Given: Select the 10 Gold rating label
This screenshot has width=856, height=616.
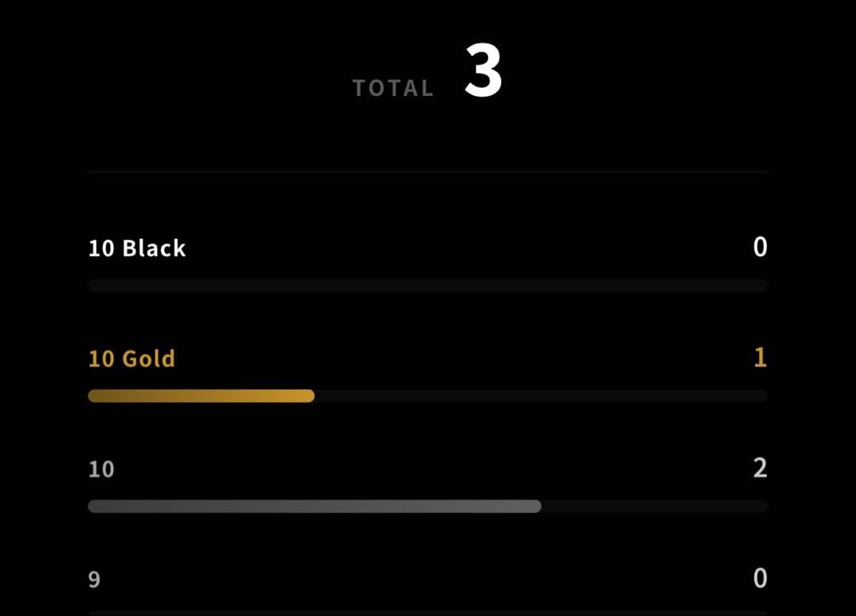Looking at the screenshot, I should point(132,359).
